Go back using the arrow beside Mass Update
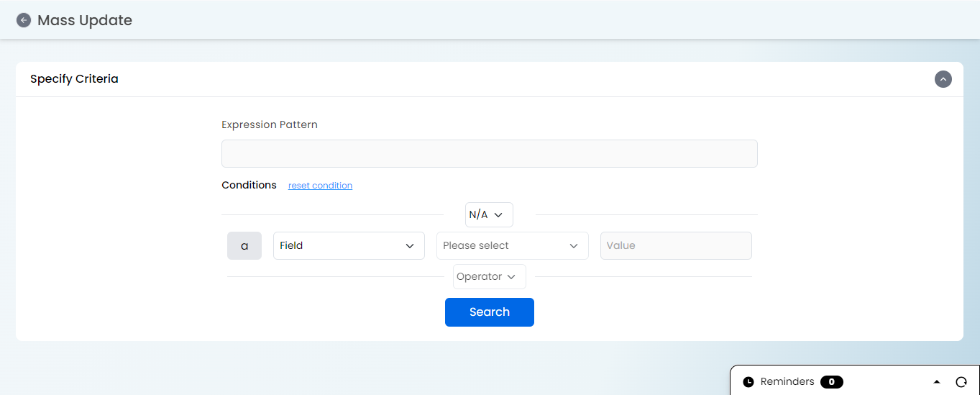 [x=24, y=20]
